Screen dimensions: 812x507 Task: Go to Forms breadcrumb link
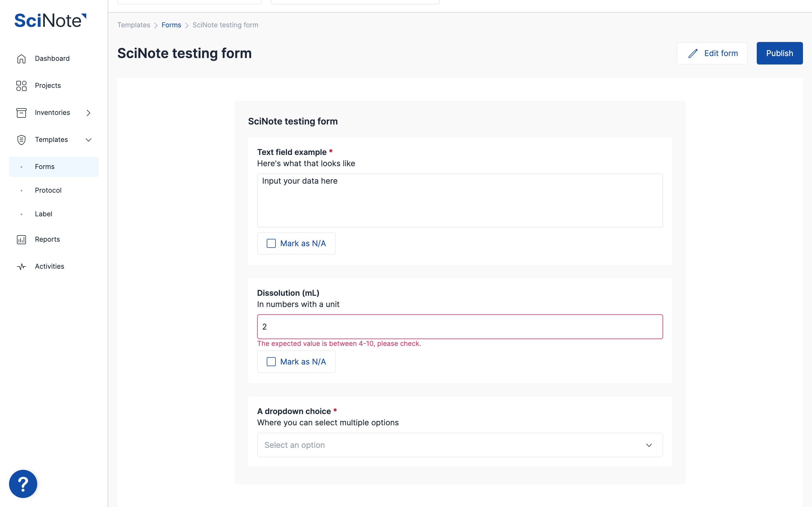(x=171, y=25)
